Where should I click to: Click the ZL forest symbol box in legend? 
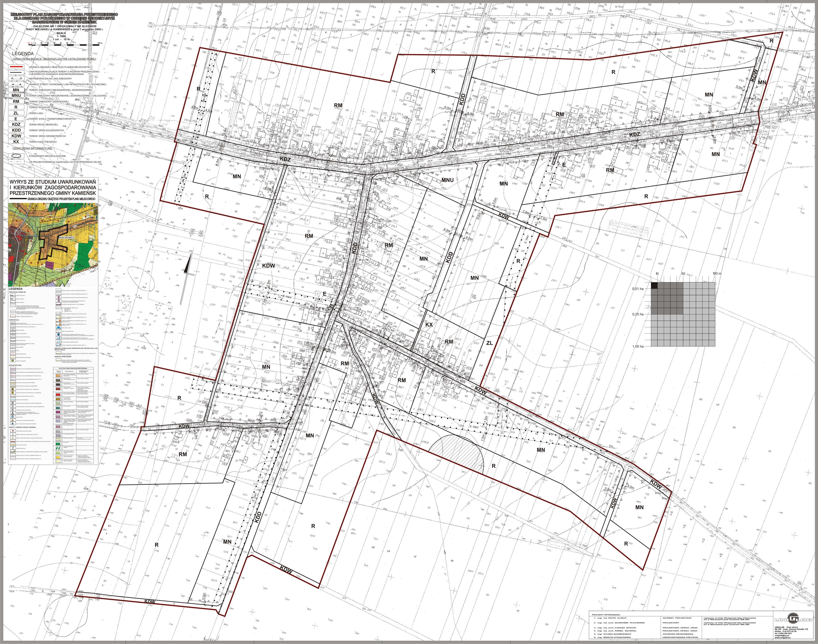point(16,113)
